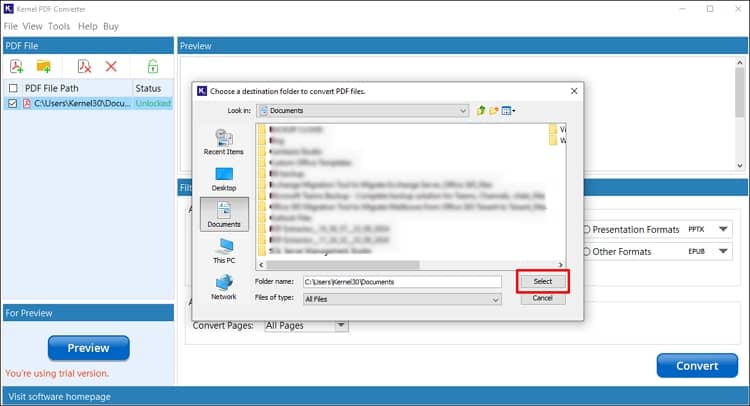Screen dimensions: 750x406
Task: Click the green unlock padlock icon
Action: [x=153, y=66]
